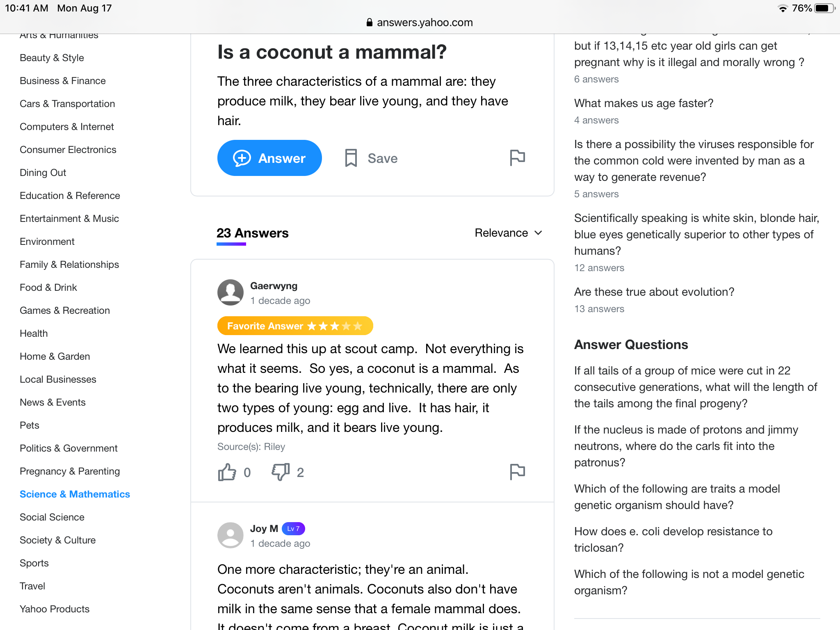Click the lock icon in the address bar
This screenshot has width=840, height=630.
pos(369,23)
